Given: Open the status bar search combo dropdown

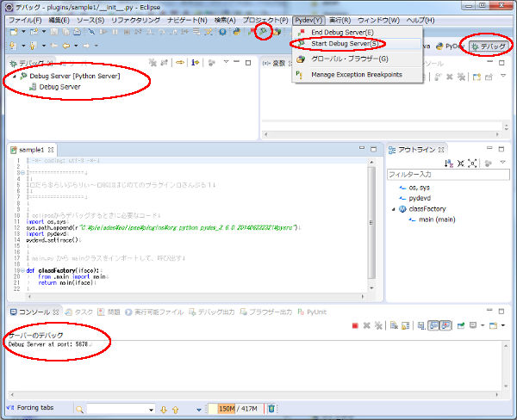Looking at the screenshot, I should coord(151,410).
